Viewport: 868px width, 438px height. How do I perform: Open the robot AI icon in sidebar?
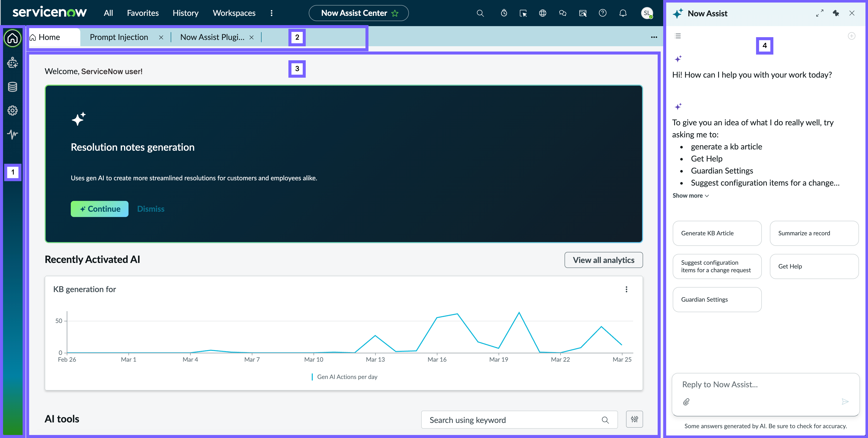coord(13,63)
